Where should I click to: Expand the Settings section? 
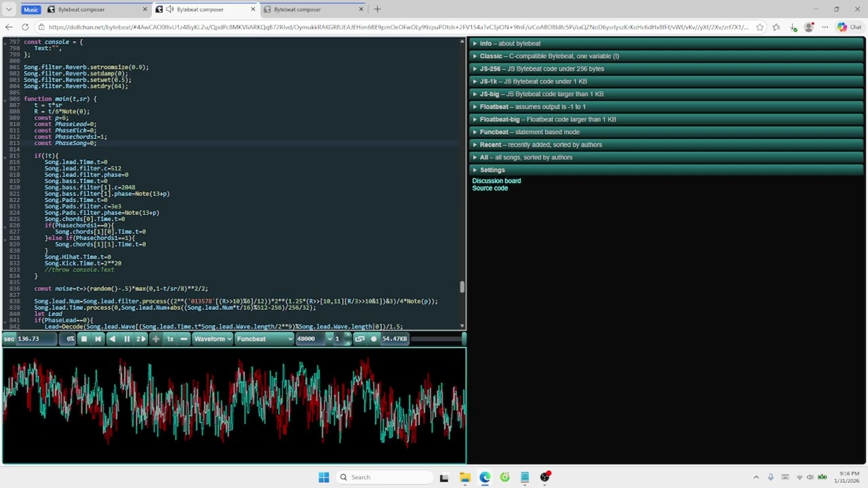[667, 170]
